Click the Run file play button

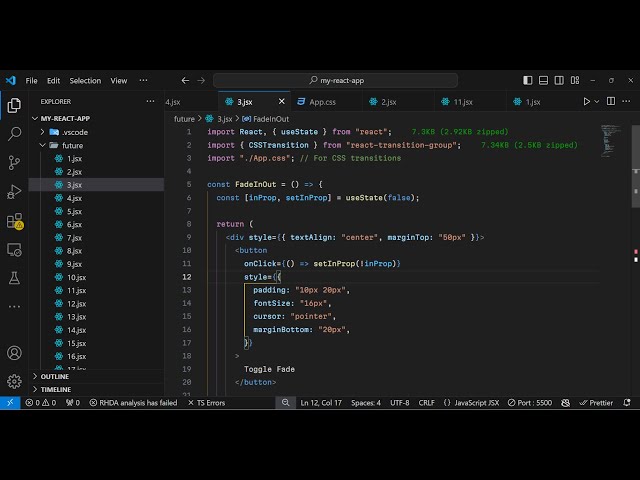point(587,101)
